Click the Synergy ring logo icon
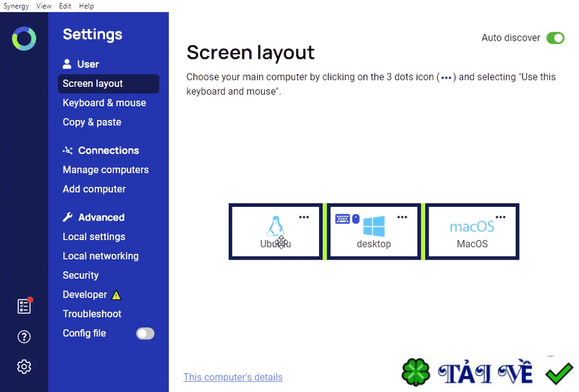Viewport: 579px width, 392px height. tap(24, 38)
